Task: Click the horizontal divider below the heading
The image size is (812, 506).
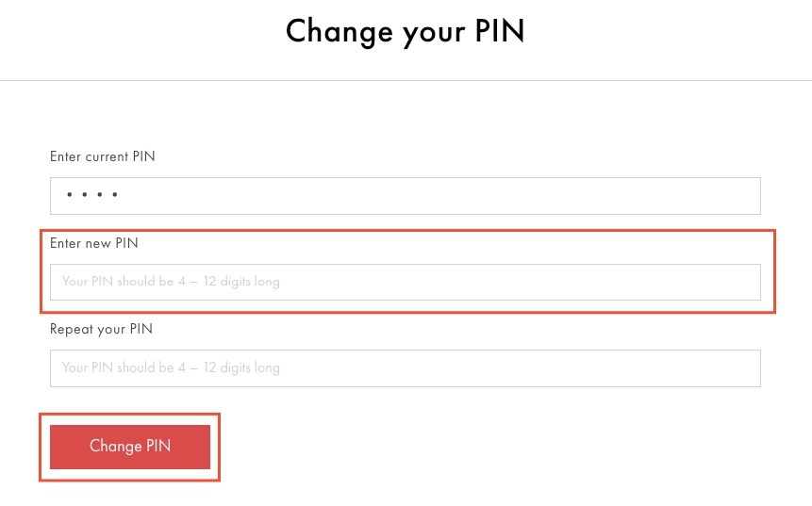Action: coord(406,80)
